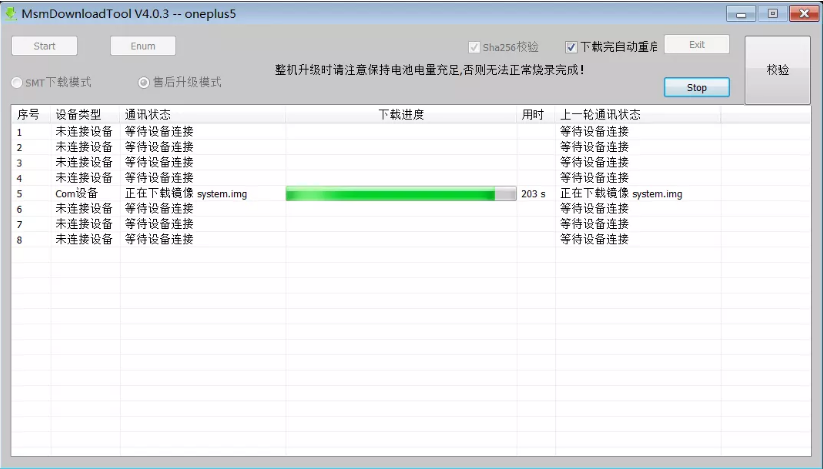Screen dimensions: 823x469
Task: Select row 8 by its sequence number
Action: click(19, 240)
